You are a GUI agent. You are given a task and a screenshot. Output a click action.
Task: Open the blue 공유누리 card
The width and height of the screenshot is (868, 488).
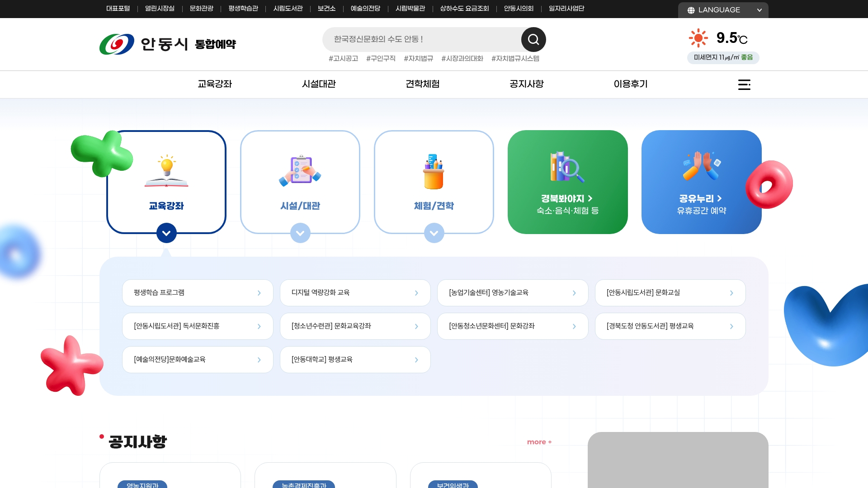coord(702,182)
